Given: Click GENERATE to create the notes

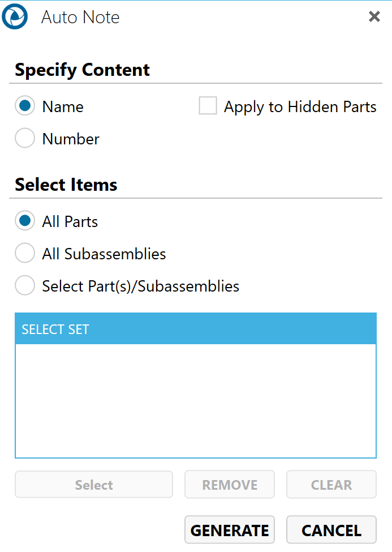Looking at the screenshot, I should click(230, 530).
